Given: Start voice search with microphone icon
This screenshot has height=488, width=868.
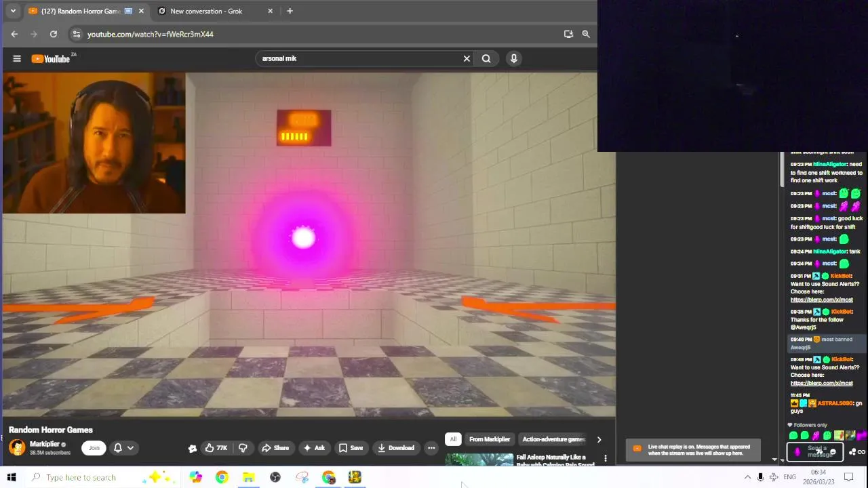Looking at the screenshot, I should [514, 58].
